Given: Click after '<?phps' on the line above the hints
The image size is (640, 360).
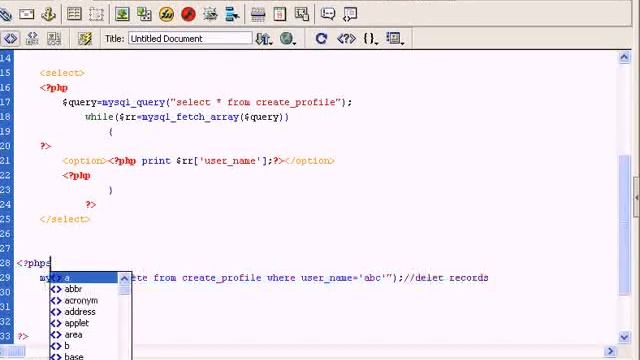Looking at the screenshot, I should point(50,263).
